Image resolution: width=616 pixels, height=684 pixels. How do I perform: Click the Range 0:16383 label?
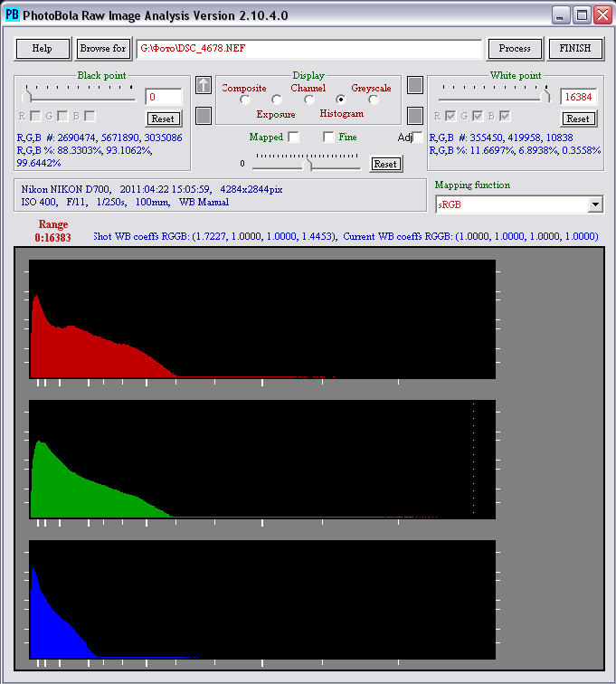click(52, 231)
